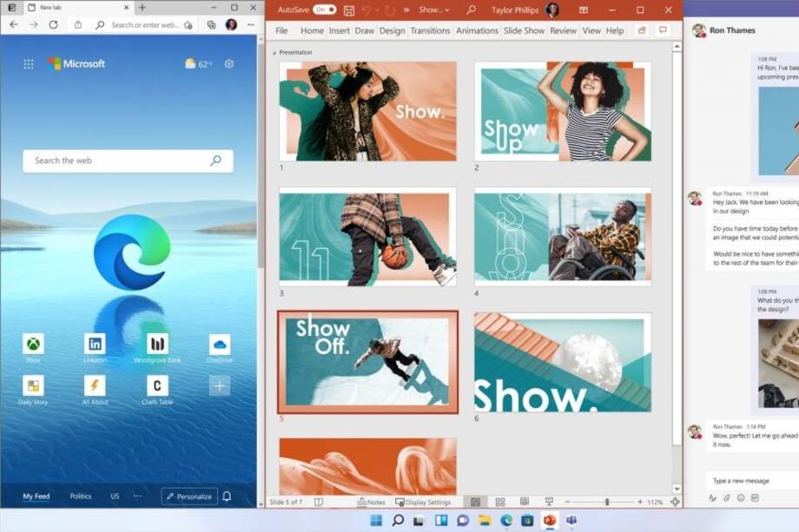Switch to the Slide Show ribbon tab
The image size is (799, 532).
pyautogui.click(x=524, y=30)
